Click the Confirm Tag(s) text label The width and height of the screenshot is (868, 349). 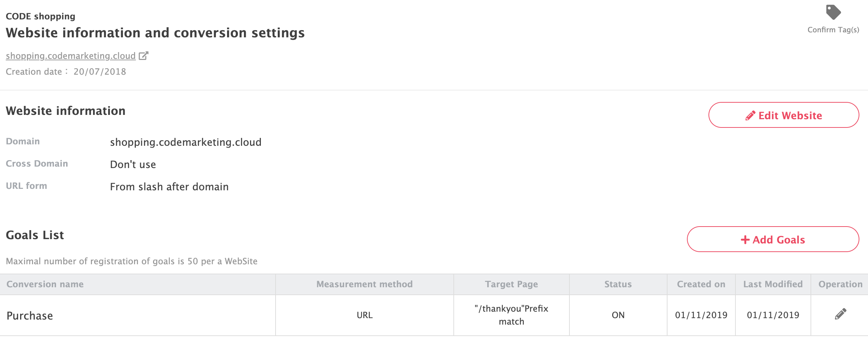[x=833, y=30]
